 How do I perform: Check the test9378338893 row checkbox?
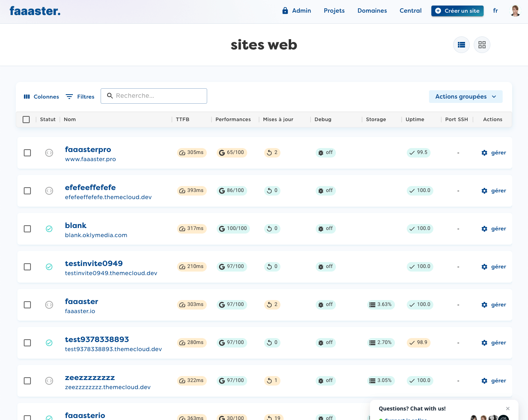click(27, 343)
